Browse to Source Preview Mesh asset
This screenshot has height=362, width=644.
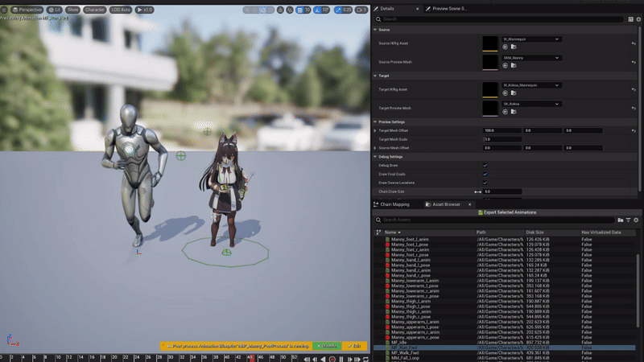(x=514, y=66)
